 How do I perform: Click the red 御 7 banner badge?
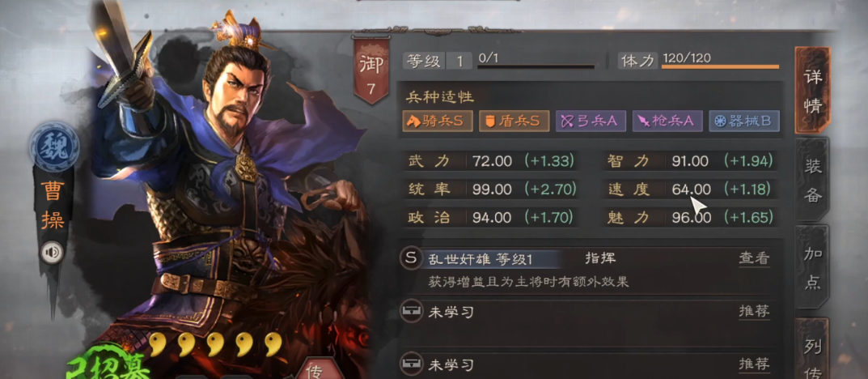coord(370,70)
